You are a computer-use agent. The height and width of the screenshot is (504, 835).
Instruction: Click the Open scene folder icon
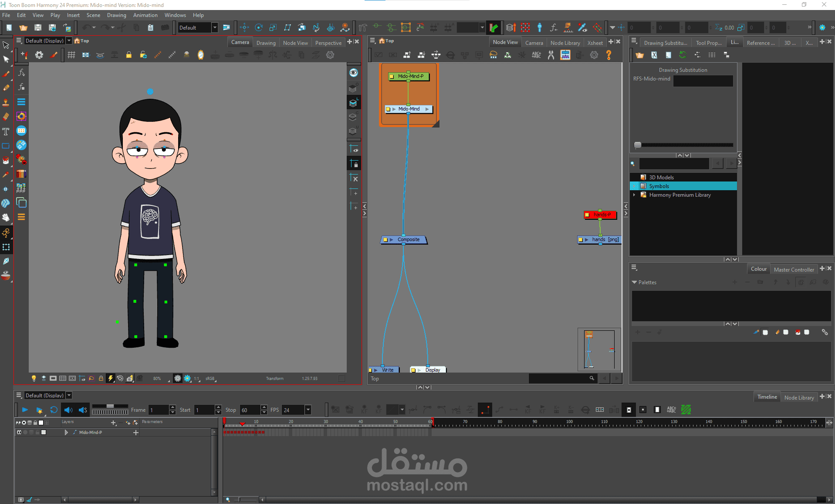point(23,27)
